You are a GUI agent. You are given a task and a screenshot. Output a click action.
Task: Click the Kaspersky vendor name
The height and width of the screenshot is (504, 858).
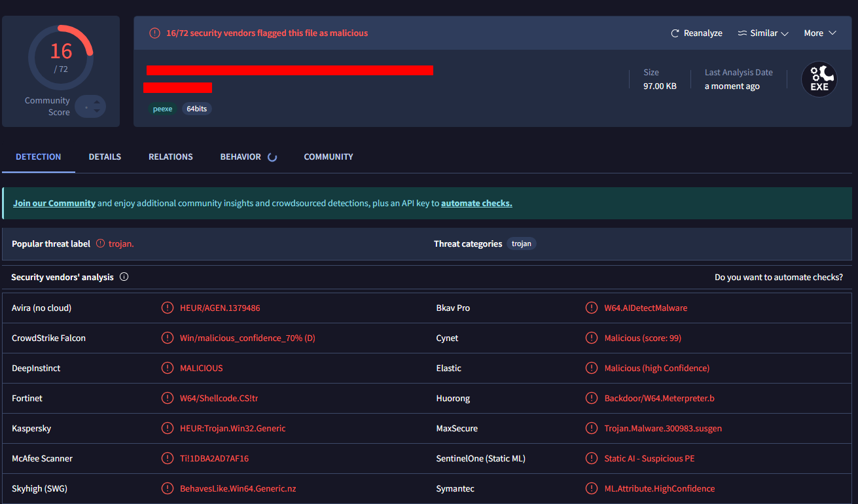coord(31,428)
